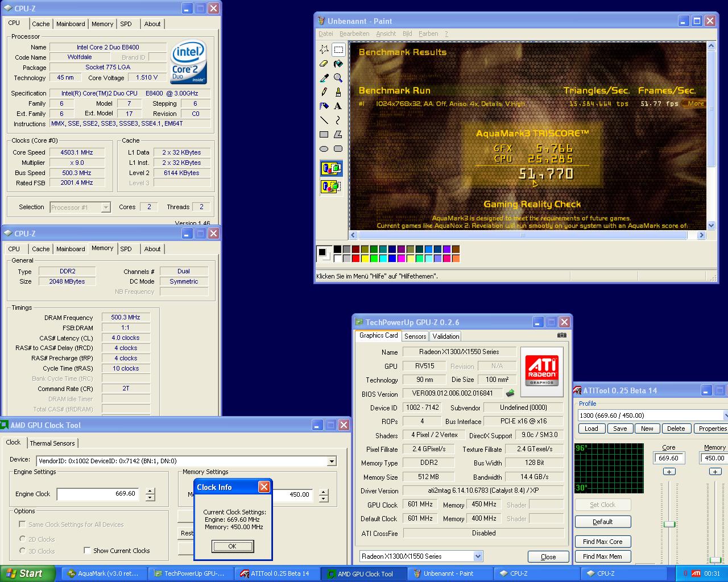Open the Farben menu in Paint
The width and height of the screenshot is (728, 582).
coord(428,34)
